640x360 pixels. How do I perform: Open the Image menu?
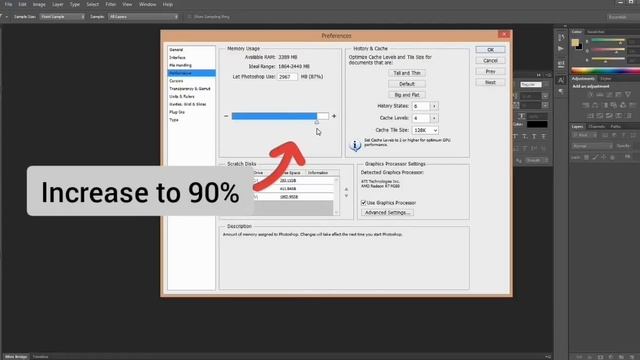click(39, 4)
